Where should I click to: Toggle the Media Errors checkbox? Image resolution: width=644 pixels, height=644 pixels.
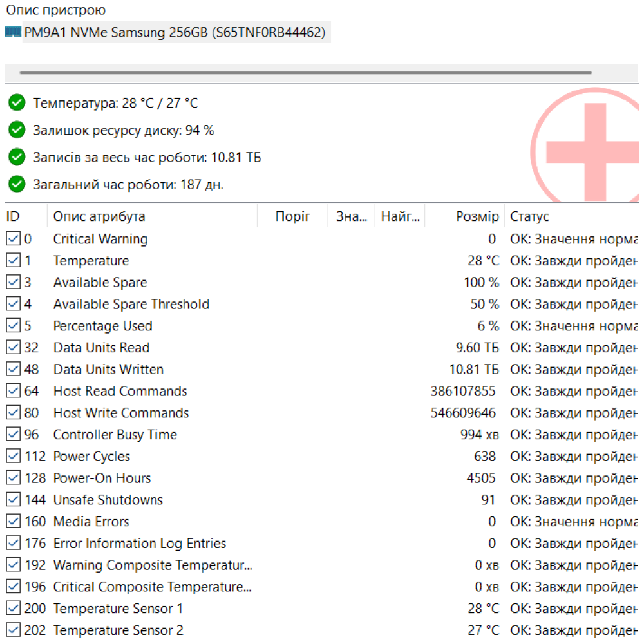pos(13,522)
